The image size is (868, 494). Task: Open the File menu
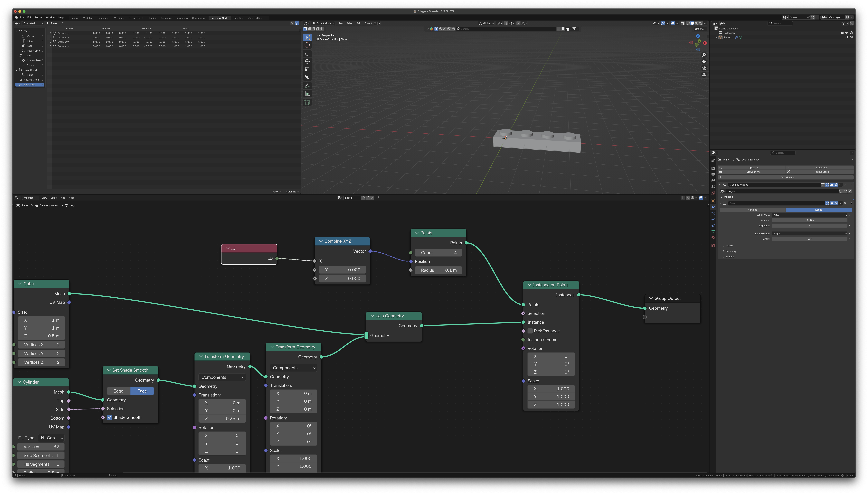(x=22, y=17)
